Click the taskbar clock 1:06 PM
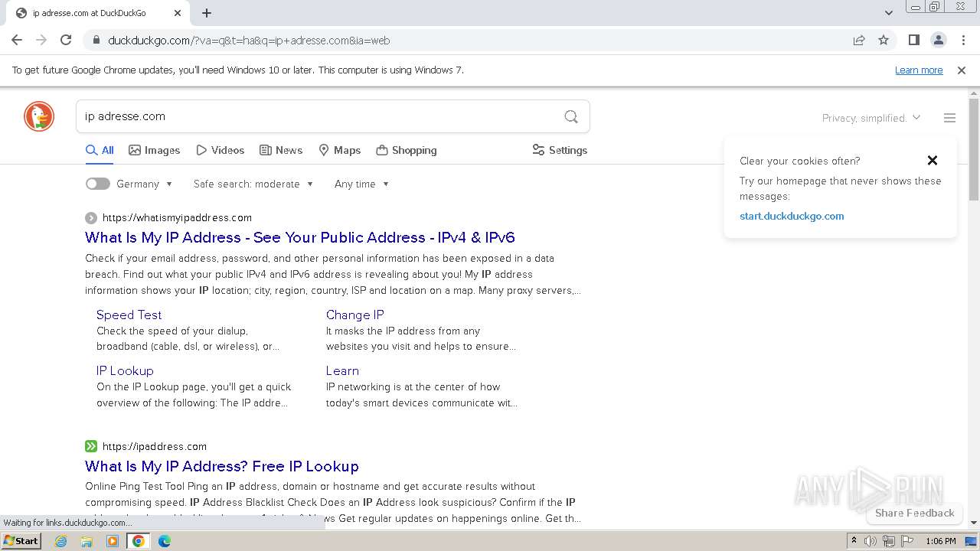This screenshot has width=980, height=551. 940,541
